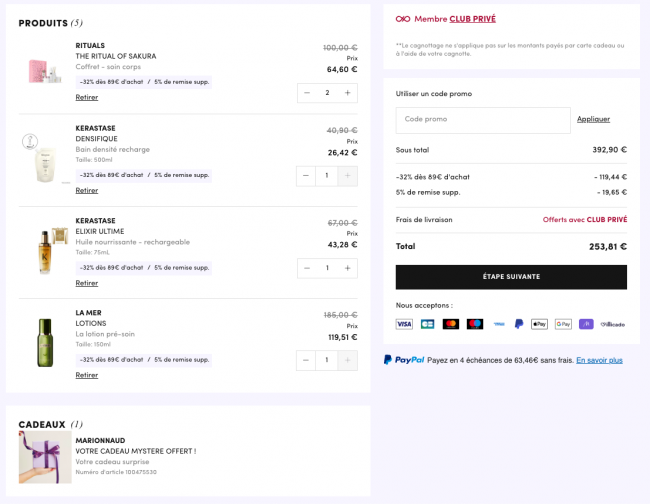Screen dimensions: 650x504
Task: Click the Google Pay icon
Action: 563,324
